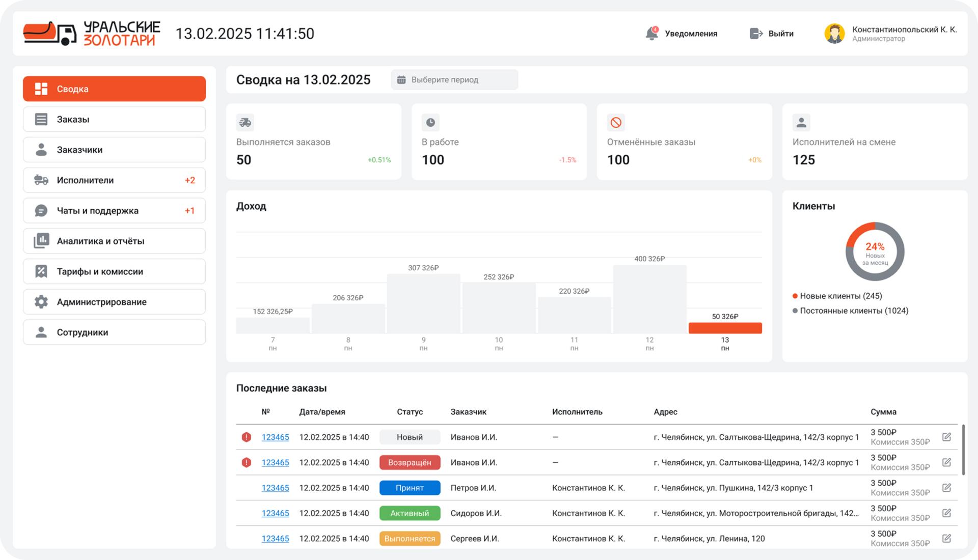Click the notifications bell icon
The width and height of the screenshot is (978, 560).
coord(651,34)
